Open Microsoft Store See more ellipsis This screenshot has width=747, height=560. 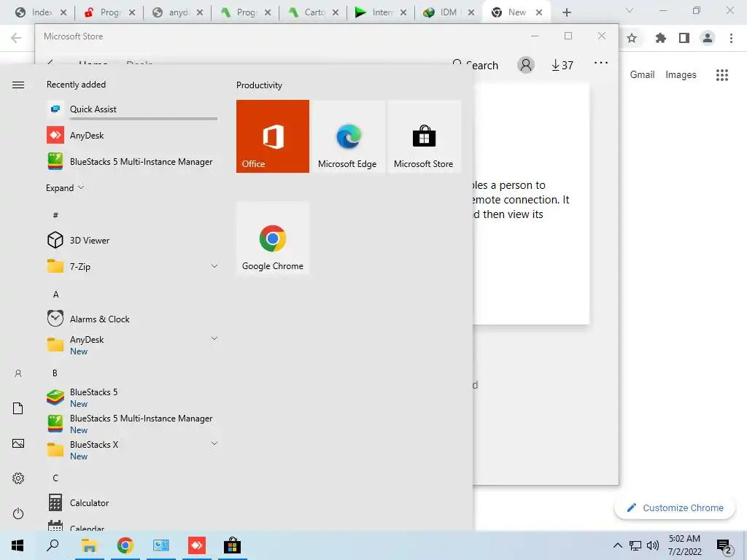601,63
